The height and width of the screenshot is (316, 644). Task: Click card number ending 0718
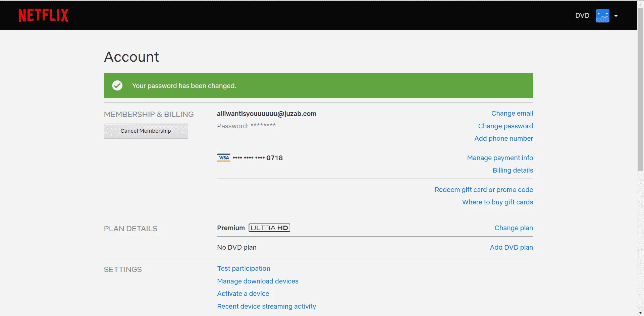(258, 158)
